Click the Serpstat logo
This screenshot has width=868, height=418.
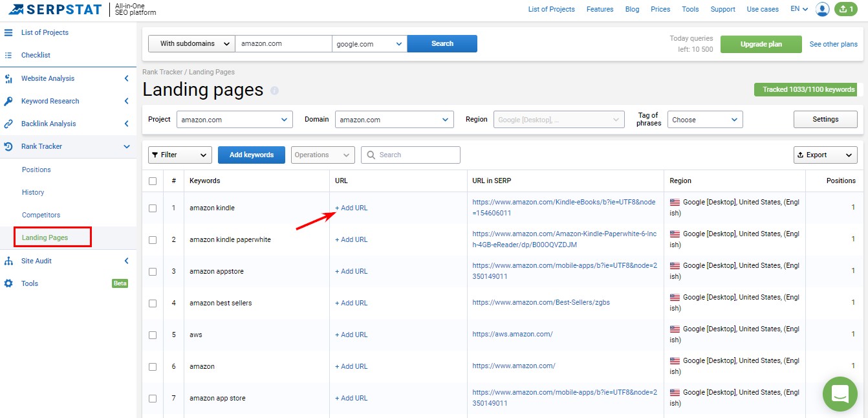(54, 9)
